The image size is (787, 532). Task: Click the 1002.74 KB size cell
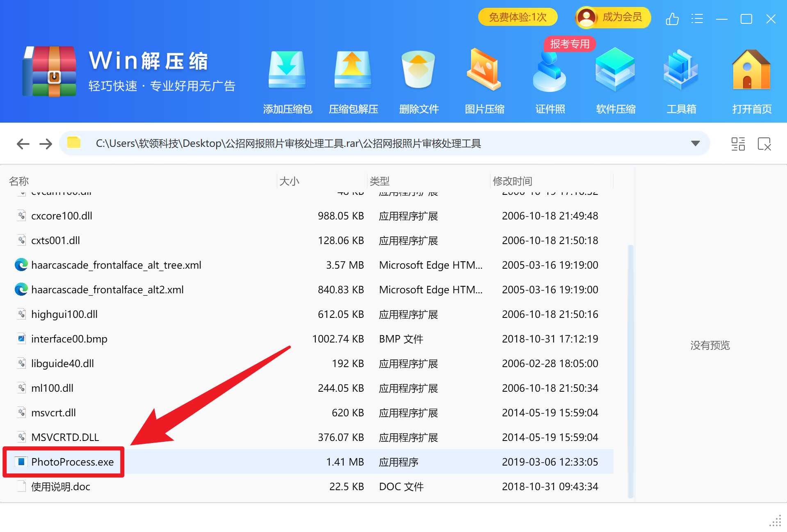click(338, 339)
